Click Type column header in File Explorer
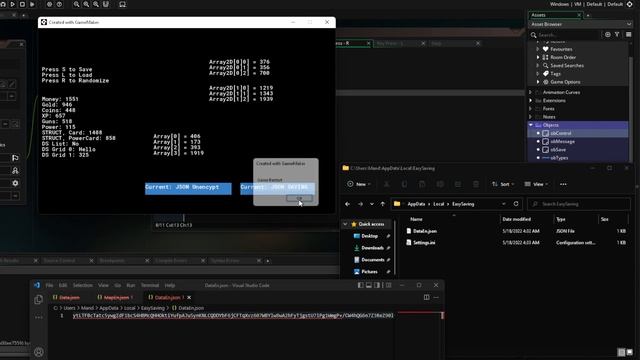 pos(561,219)
